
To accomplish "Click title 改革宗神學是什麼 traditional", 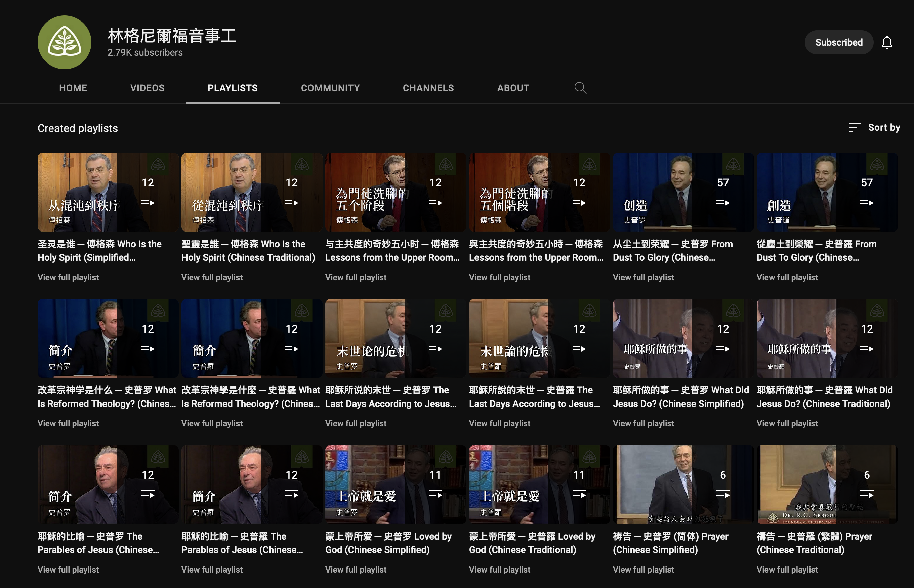I will tap(251, 397).
